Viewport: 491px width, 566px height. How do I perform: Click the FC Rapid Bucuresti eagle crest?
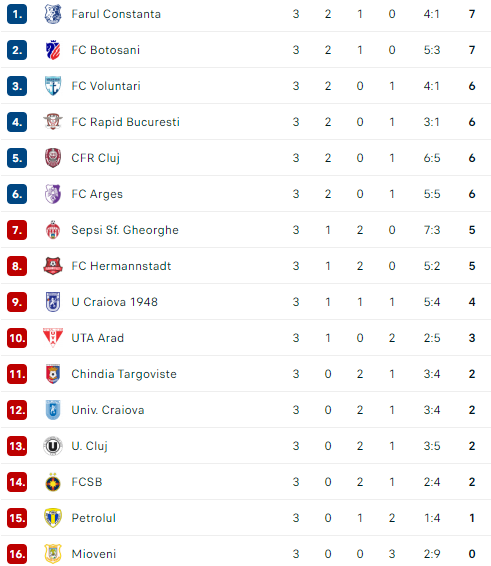[x=53, y=122]
